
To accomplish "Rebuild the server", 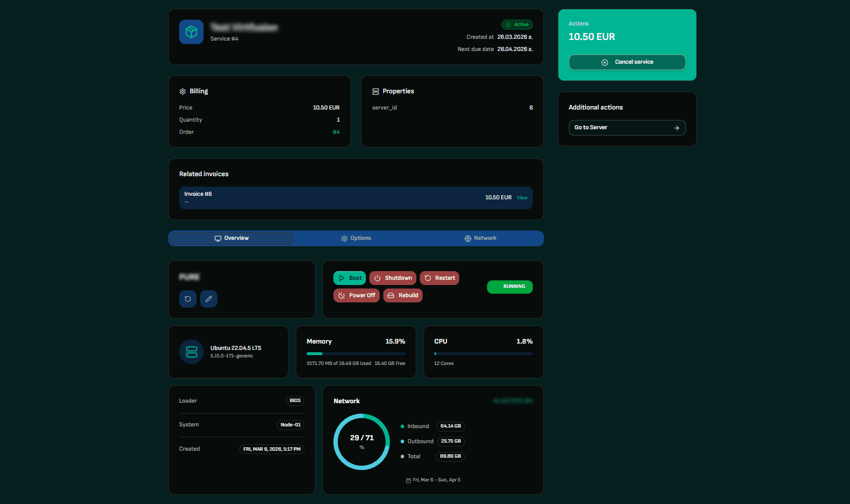I will (402, 295).
